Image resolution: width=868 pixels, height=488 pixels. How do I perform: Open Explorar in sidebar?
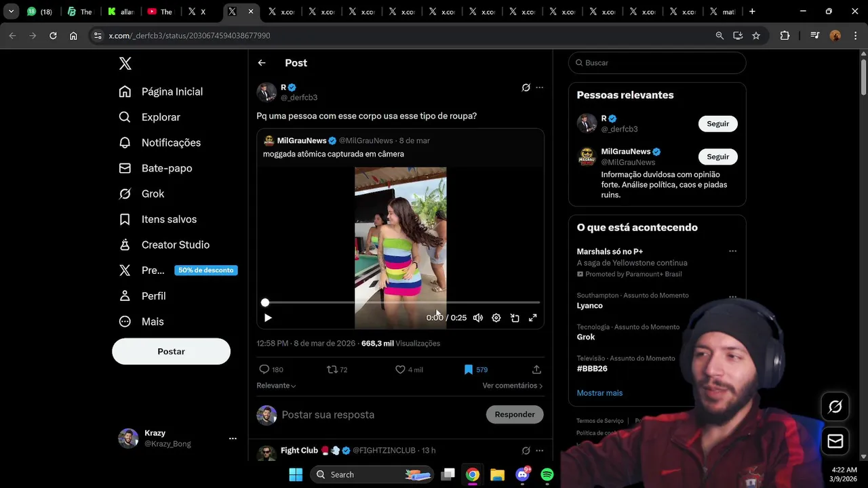click(x=149, y=117)
